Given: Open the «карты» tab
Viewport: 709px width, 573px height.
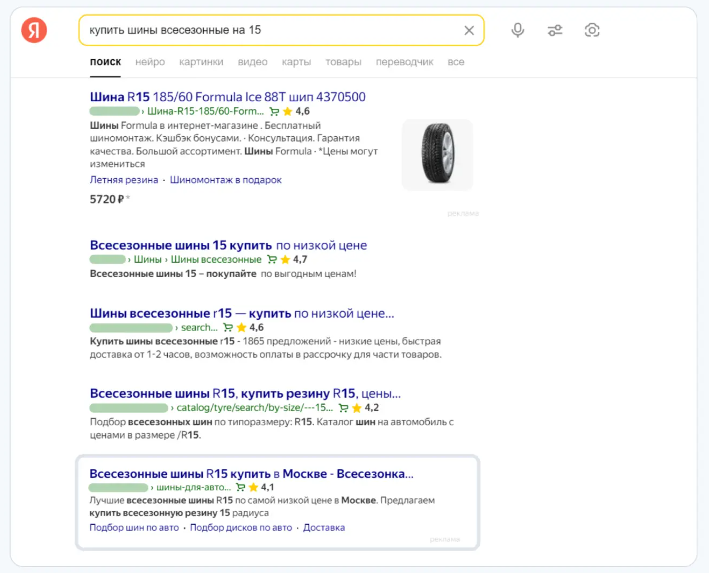Looking at the screenshot, I should (296, 62).
